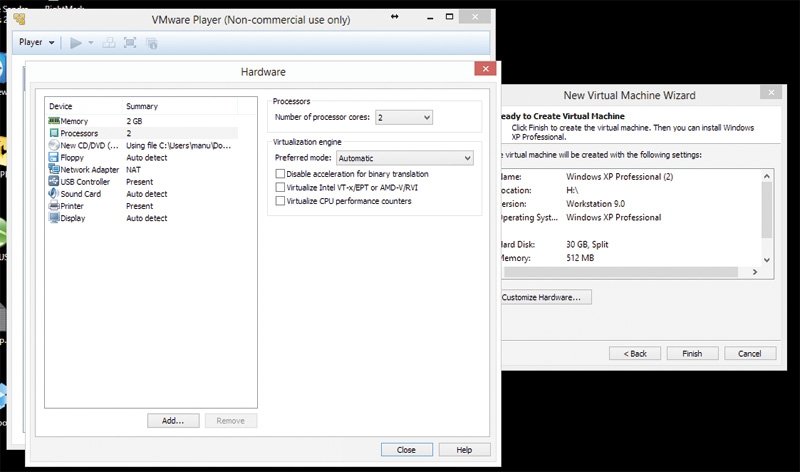Open the Number of processor cores dropdown

coord(404,117)
